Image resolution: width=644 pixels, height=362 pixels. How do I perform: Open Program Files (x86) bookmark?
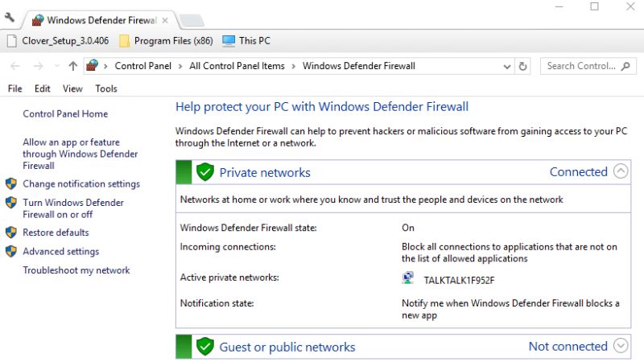[173, 41]
